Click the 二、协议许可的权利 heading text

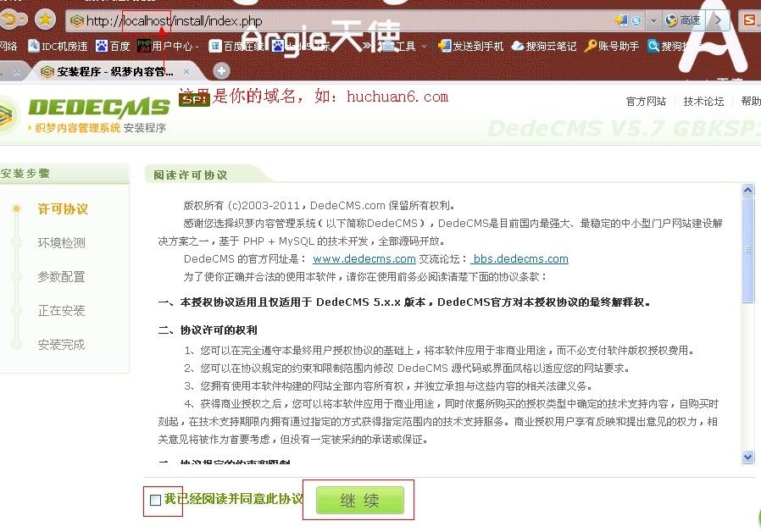tap(208, 330)
